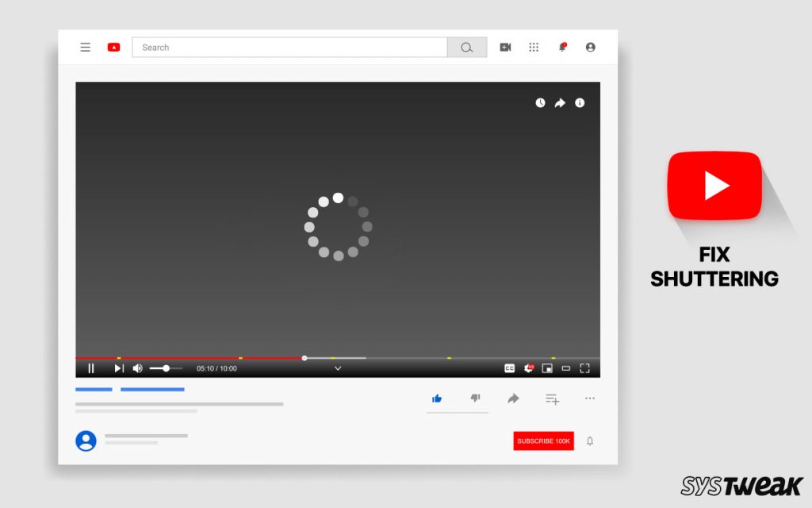Share the video using the share arrow
Viewport: 812px width, 508px height.
pos(560,102)
